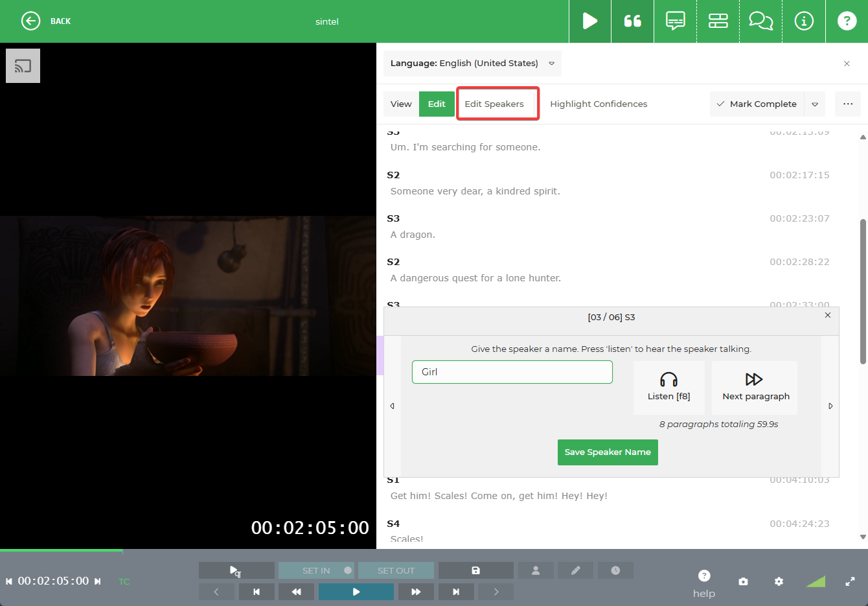Open the Language English (United States) dropdown
The image size is (868, 606).
[472, 64]
